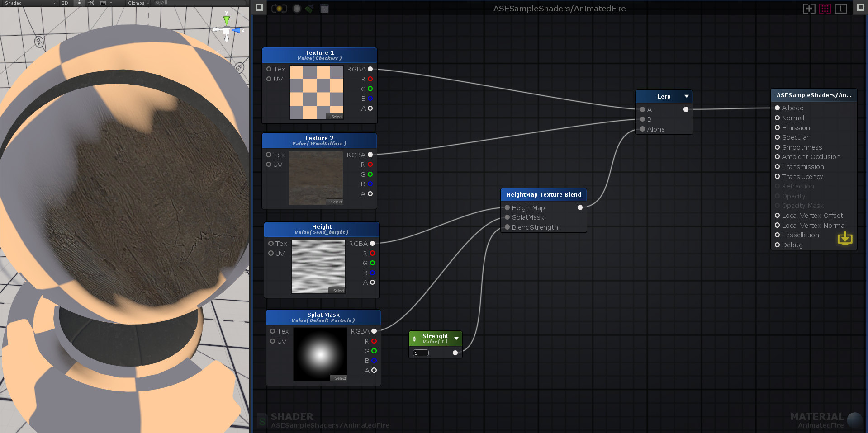The image size is (868, 433).
Task: Open the info help icon
Action: point(841,8)
